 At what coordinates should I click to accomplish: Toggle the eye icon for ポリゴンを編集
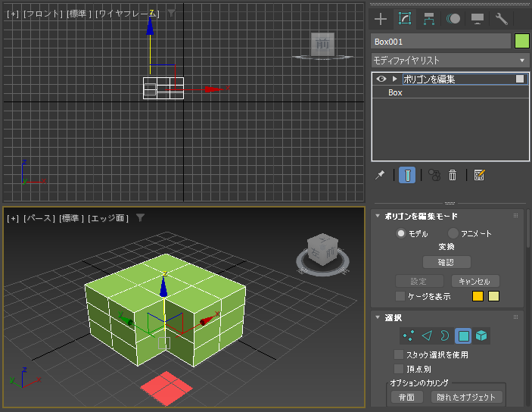(x=381, y=79)
